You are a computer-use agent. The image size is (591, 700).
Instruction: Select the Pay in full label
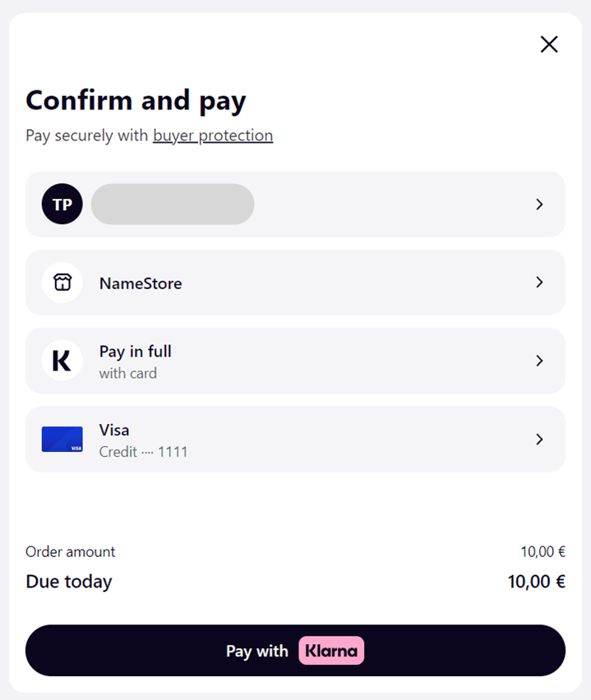136,352
